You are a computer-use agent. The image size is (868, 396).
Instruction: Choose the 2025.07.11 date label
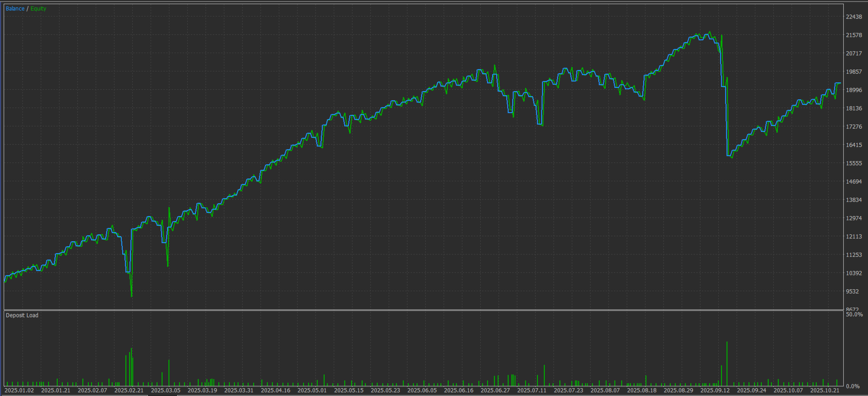coord(532,391)
